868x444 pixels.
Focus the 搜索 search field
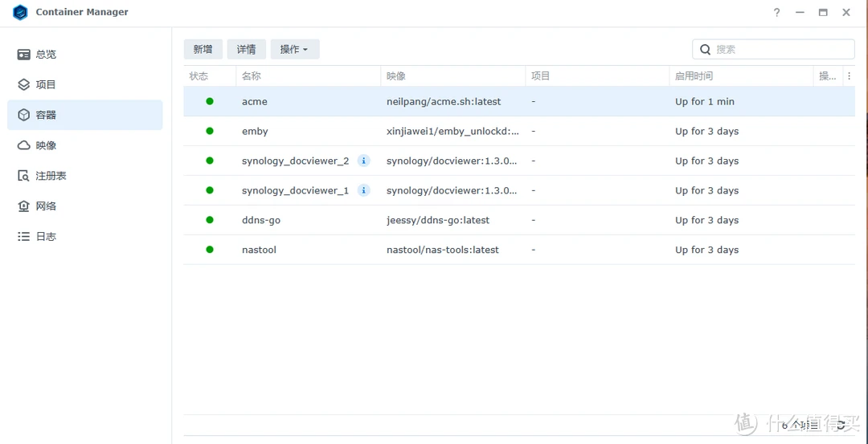(x=773, y=49)
